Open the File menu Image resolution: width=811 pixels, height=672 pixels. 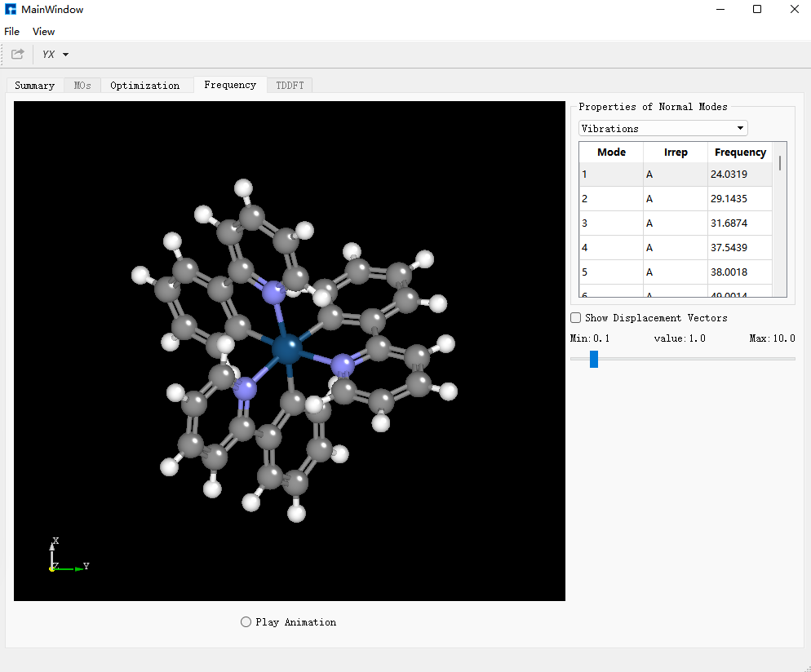[12, 32]
